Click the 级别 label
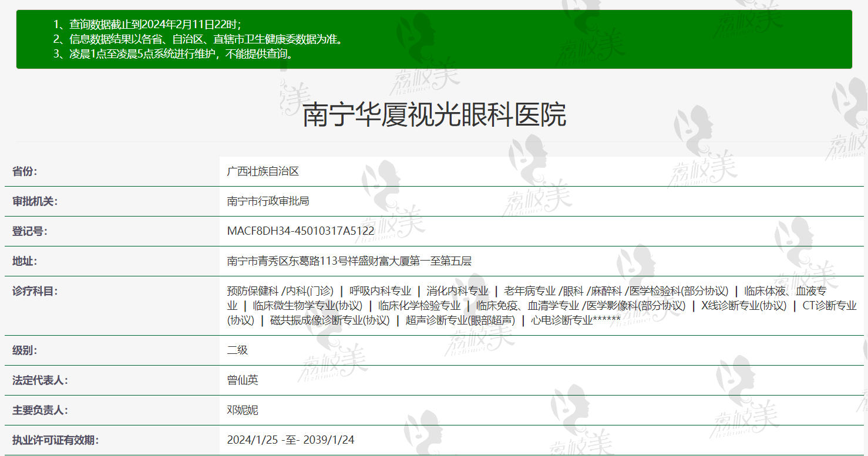 point(25,350)
